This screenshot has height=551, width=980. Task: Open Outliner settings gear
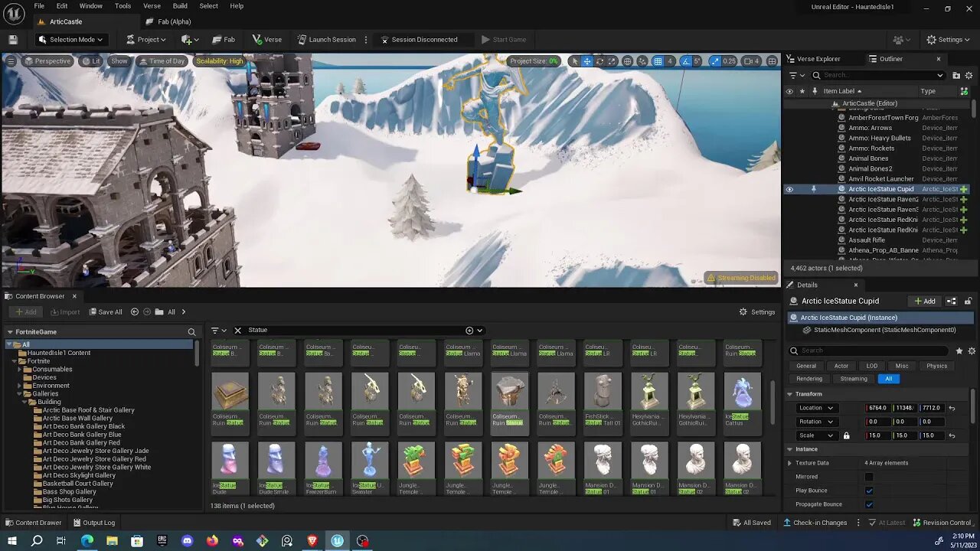968,75
